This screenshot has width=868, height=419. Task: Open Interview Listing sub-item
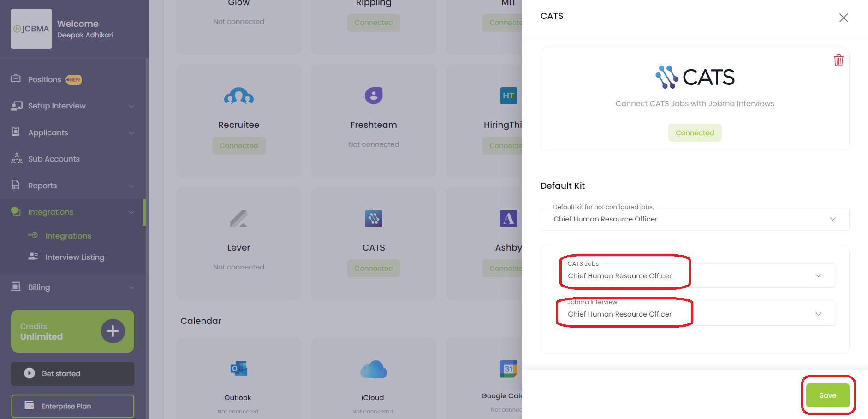(x=75, y=257)
